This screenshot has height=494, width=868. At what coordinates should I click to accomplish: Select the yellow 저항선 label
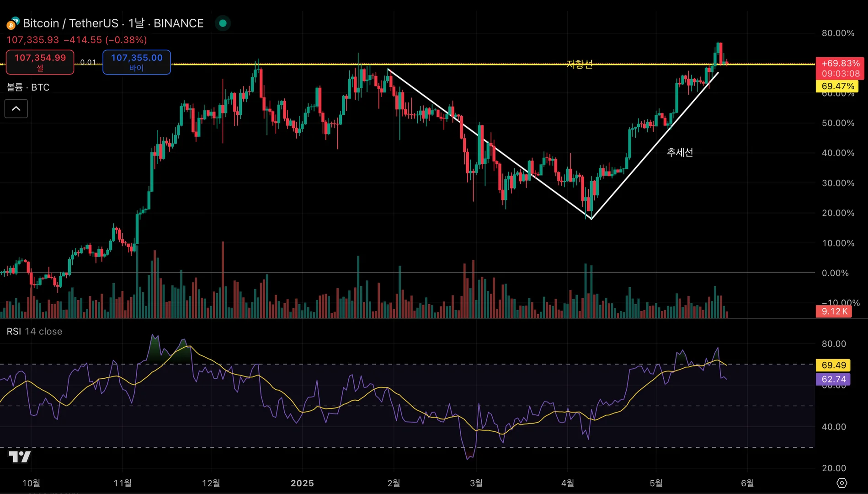click(579, 64)
